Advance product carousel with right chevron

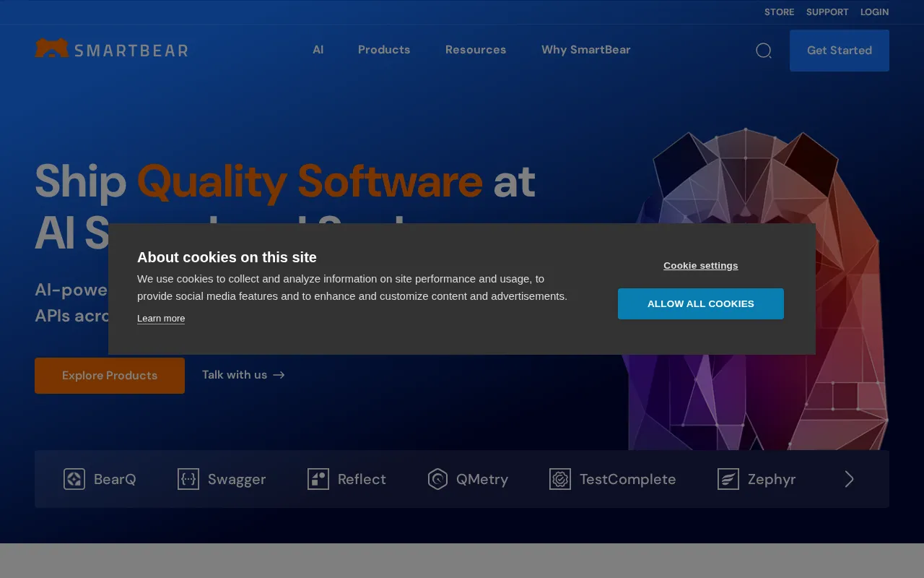(849, 479)
